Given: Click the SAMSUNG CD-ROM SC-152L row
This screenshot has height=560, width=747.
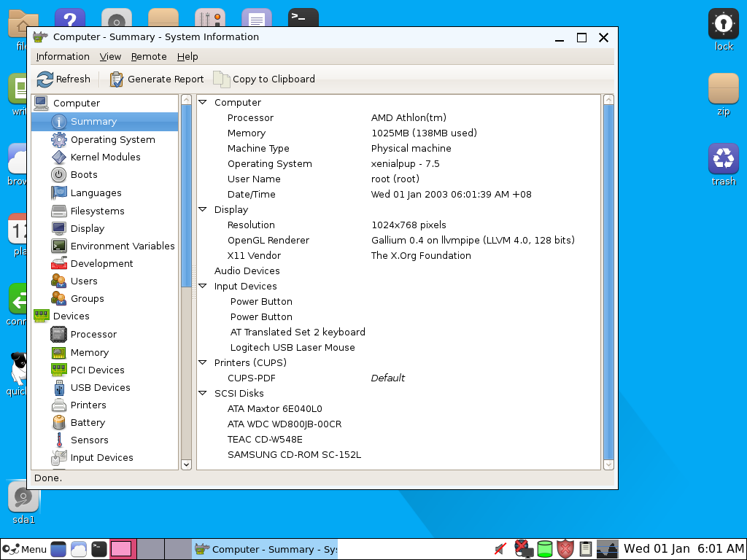Looking at the screenshot, I should coord(399,455).
